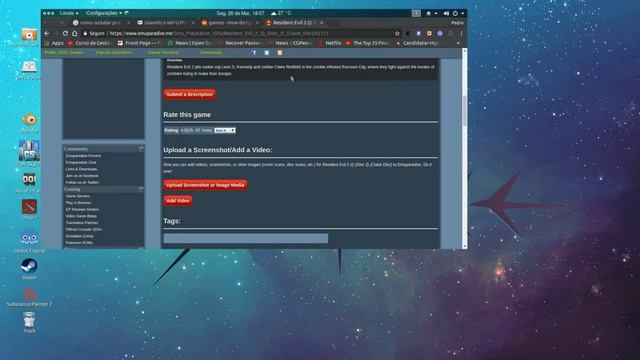This screenshot has width=640, height=360.
Task: Open the RSS feed icon
Action: pos(280,53)
